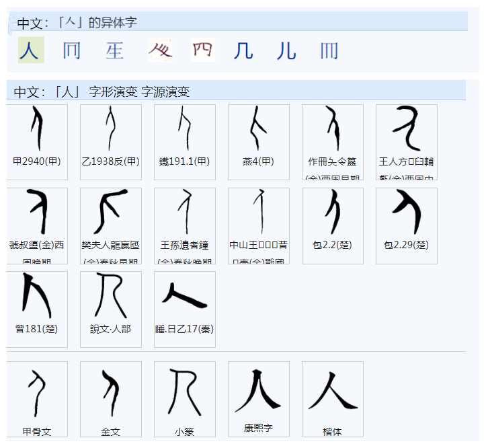This screenshot has width=486, height=448.
Task: Click the red 四-shaped variant glyph
Action: (x=202, y=50)
